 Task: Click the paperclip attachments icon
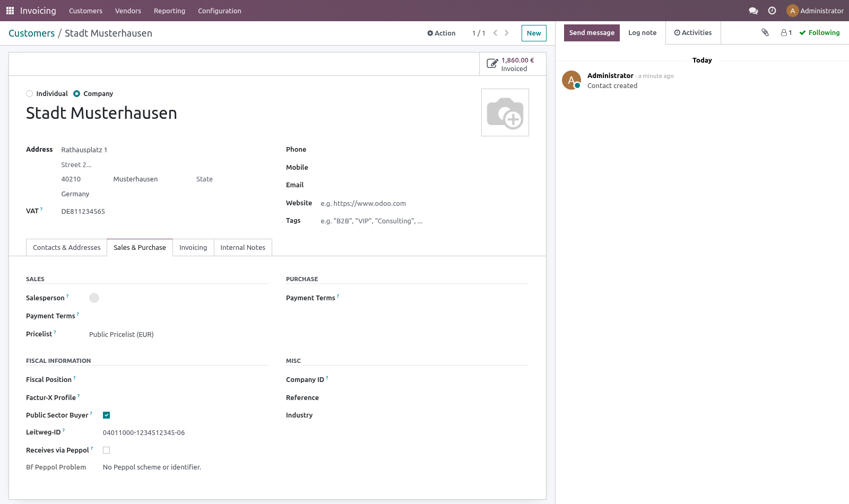(765, 32)
